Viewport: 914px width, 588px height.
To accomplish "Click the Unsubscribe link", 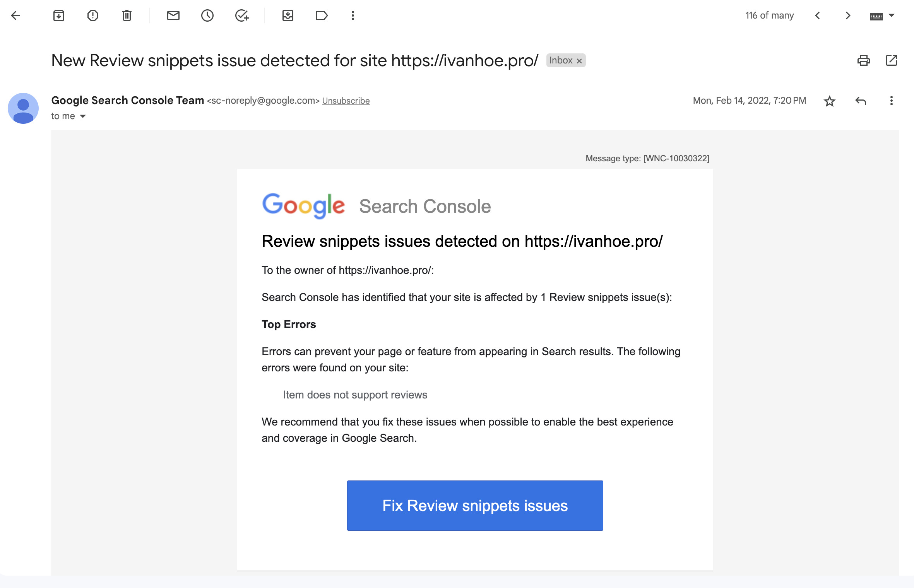I will pyautogui.click(x=346, y=101).
